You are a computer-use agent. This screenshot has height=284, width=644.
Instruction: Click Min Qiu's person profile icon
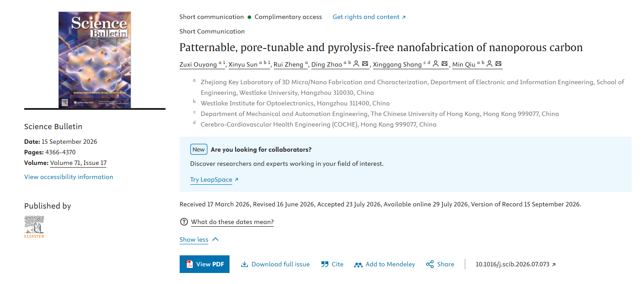pos(490,64)
